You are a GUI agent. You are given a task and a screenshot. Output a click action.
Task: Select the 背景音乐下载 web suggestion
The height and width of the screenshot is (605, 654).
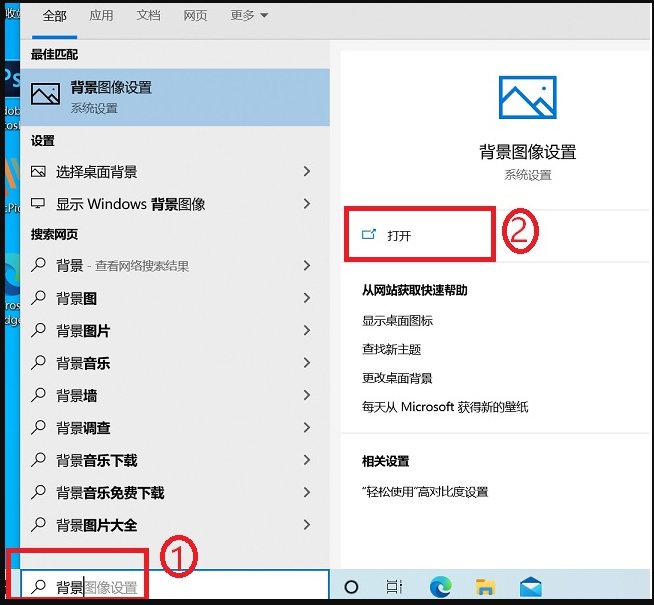point(175,460)
